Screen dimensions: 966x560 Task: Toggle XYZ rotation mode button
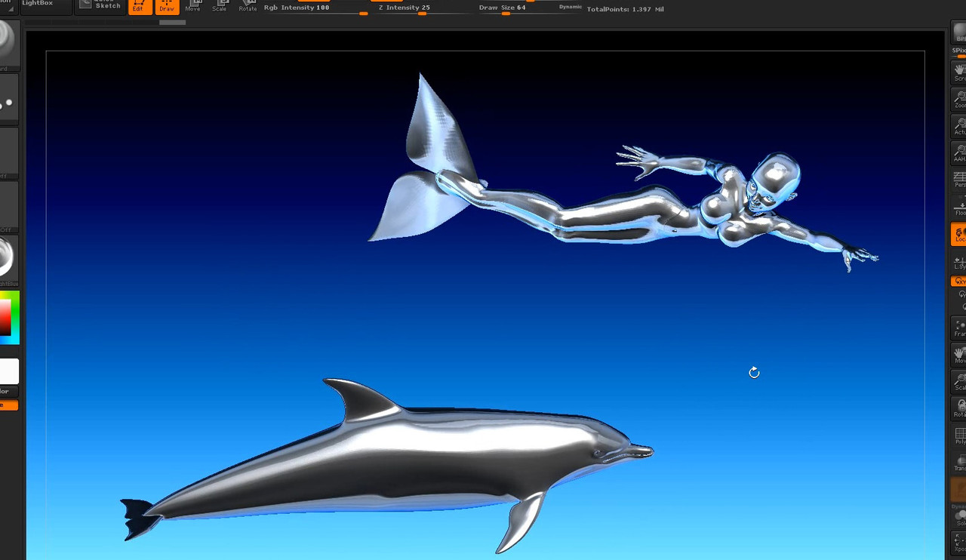(x=958, y=281)
